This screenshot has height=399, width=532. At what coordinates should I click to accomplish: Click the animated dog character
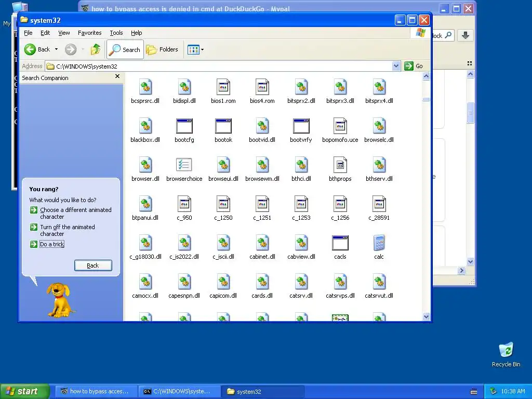(x=60, y=300)
